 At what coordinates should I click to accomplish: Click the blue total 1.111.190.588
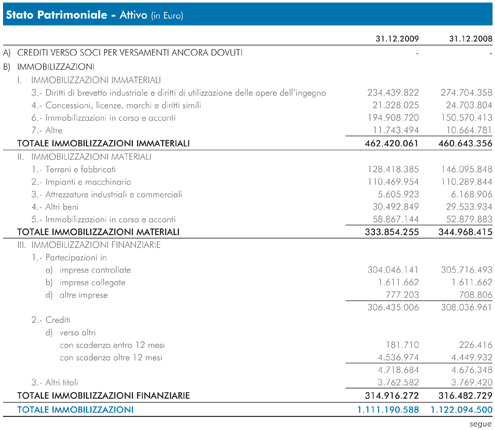(388, 410)
